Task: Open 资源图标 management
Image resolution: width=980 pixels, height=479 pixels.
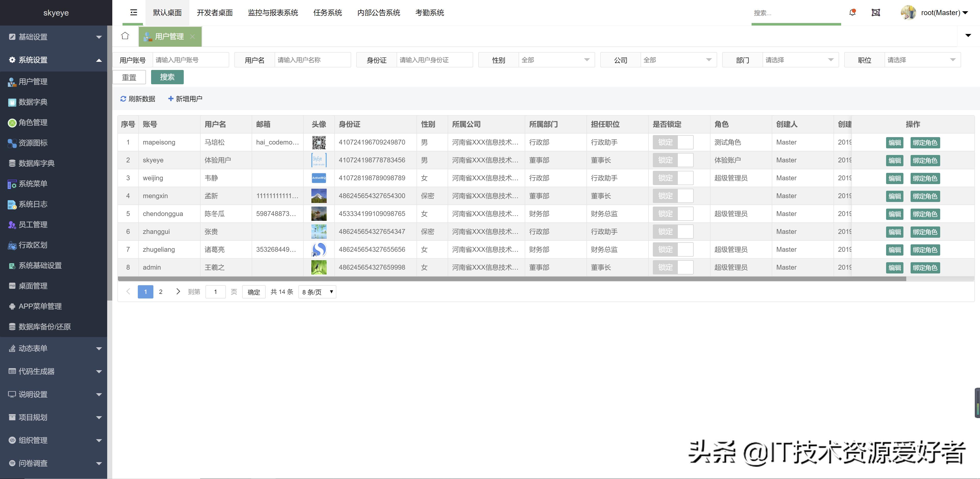Action: pyautogui.click(x=33, y=143)
